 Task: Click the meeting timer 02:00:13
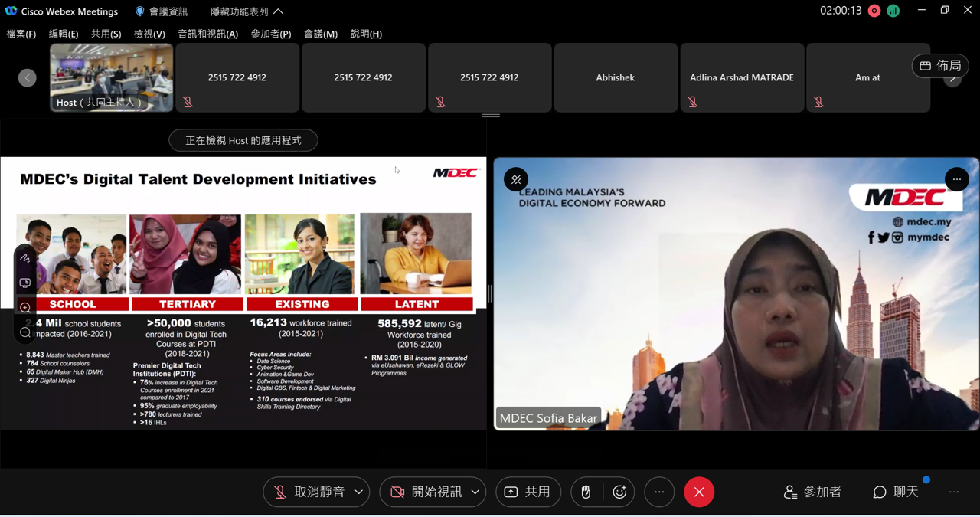841,11
